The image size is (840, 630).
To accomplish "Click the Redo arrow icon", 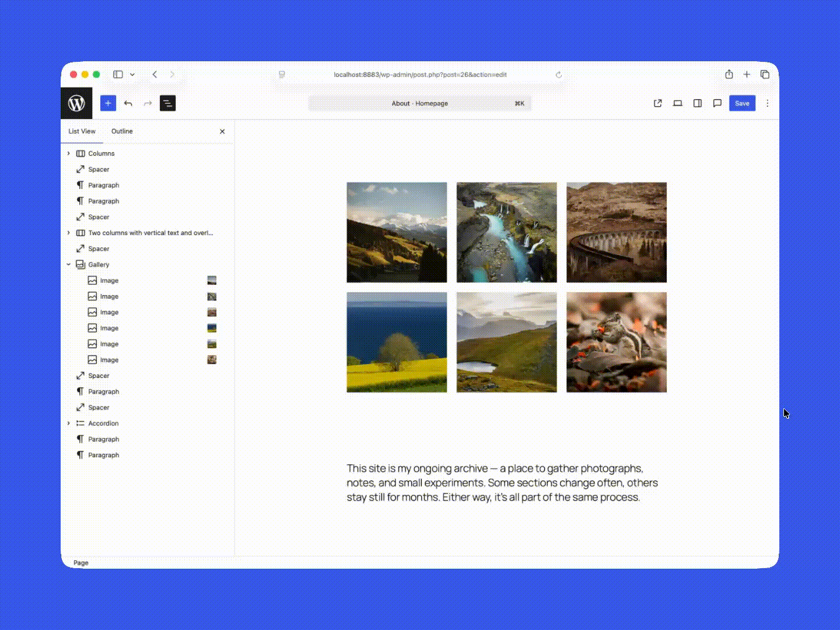I will pyautogui.click(x=148, y=103).
